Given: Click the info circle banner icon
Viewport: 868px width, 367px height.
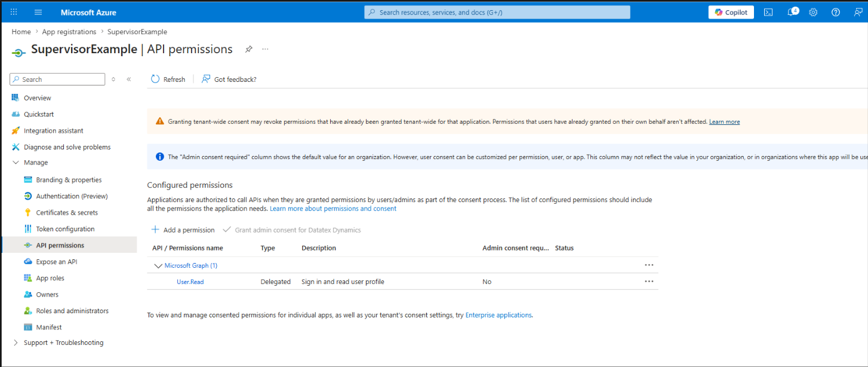Looking at the screenshot, I should [x=160, y=157].
